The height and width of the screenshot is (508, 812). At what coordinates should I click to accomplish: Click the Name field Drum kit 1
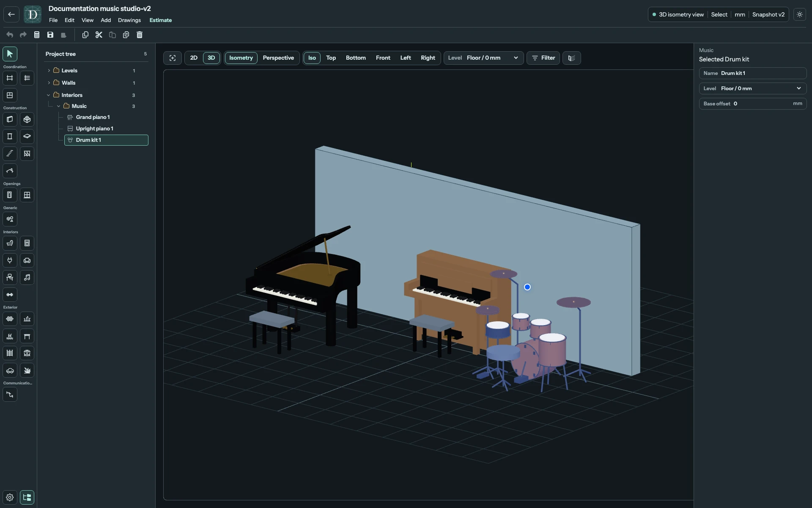tap(753, 73)
